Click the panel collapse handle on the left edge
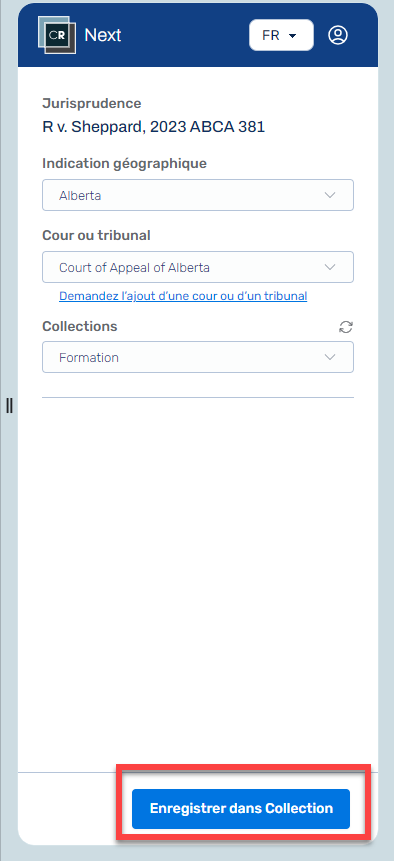 9,406
